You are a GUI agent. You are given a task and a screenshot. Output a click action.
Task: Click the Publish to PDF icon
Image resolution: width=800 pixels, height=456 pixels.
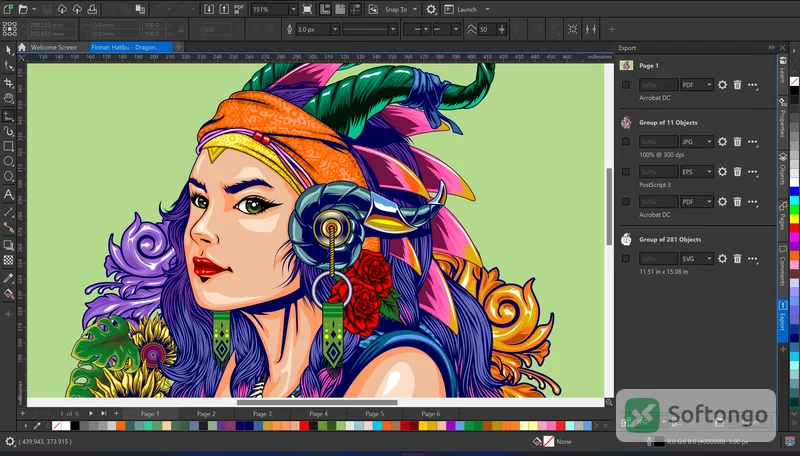pyautogui.click(x=238, y=9)
